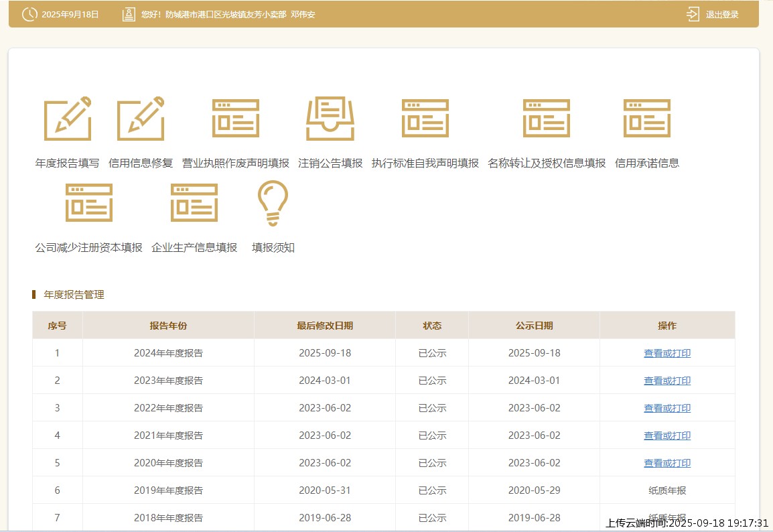Image resolution: width=773 pixels, height=532 pixels.
Task: Click the logout arrow icon
Action: pyautogui.click(x=693, y=14)
